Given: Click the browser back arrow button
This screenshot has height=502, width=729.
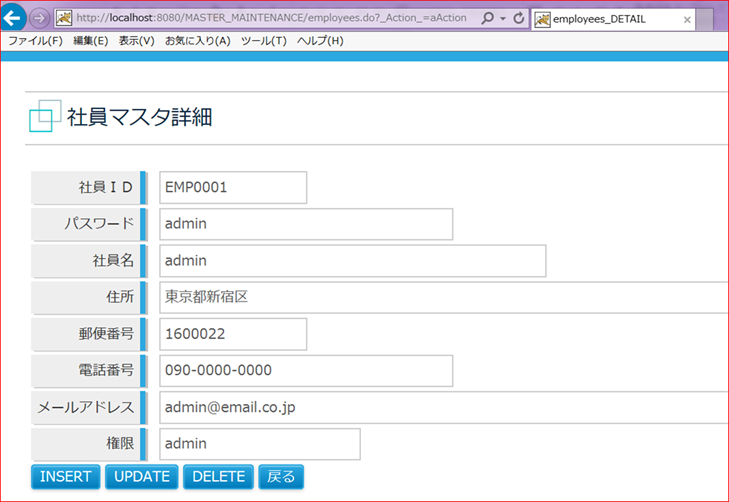Looking at the screenshot, I should click(x=15, y=19).
